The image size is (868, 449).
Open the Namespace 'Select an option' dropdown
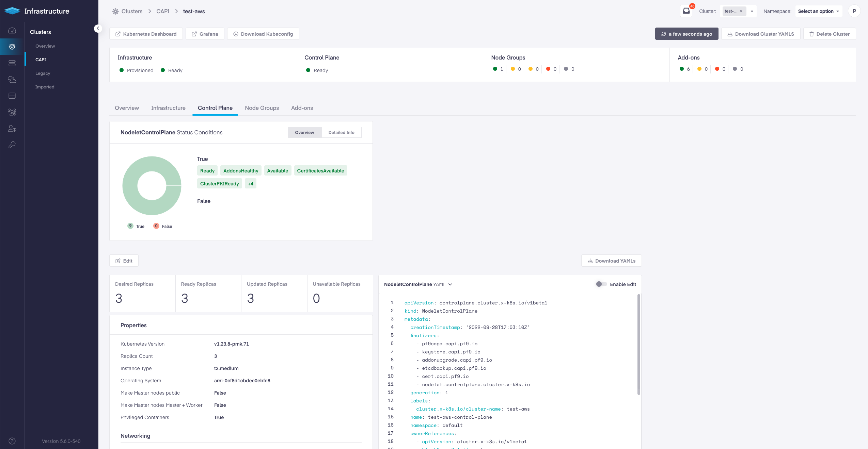coord(818,11)
